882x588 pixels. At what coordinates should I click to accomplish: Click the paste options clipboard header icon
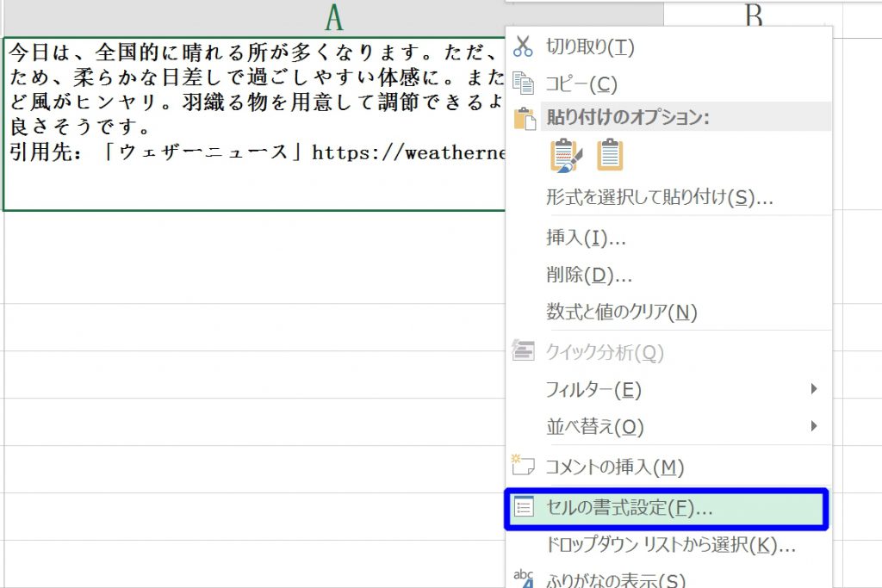pos(524,118)
